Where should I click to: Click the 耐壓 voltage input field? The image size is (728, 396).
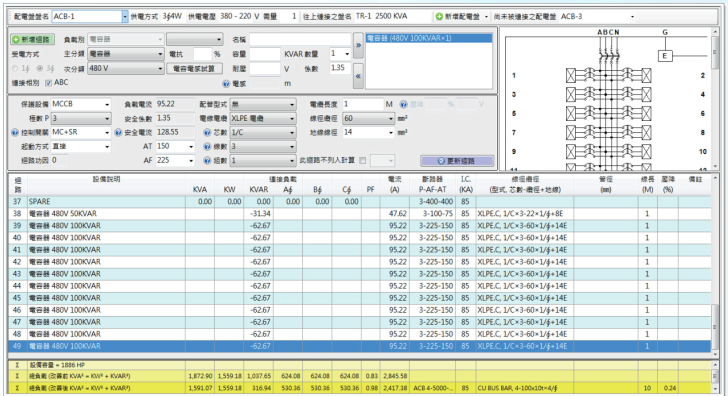coord(265,69)
